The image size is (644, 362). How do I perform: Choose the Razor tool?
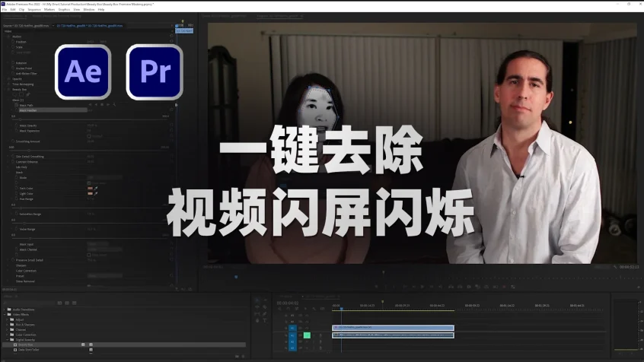(264, 307)
